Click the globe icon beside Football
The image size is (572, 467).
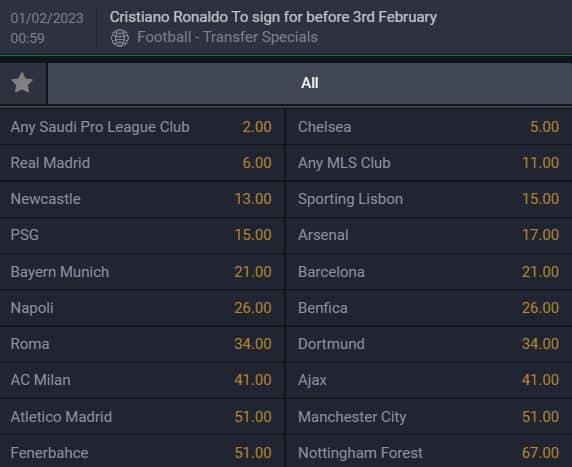pos(120,38)
